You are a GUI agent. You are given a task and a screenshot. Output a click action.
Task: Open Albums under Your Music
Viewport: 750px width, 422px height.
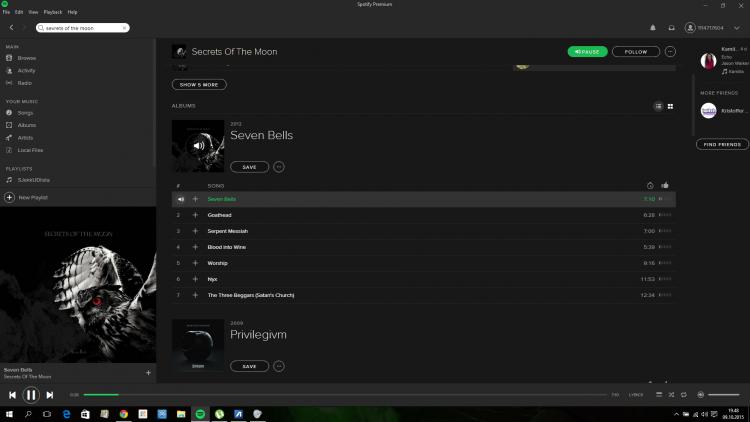pos(27,125)
